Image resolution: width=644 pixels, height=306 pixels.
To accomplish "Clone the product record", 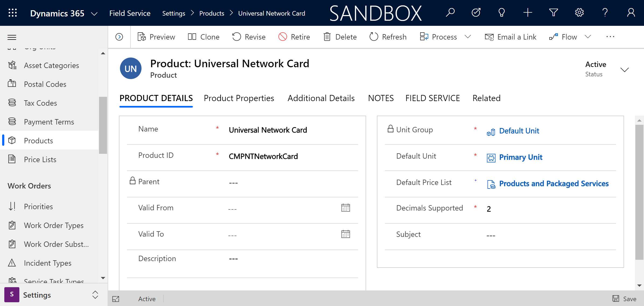I will click(204, 37).
